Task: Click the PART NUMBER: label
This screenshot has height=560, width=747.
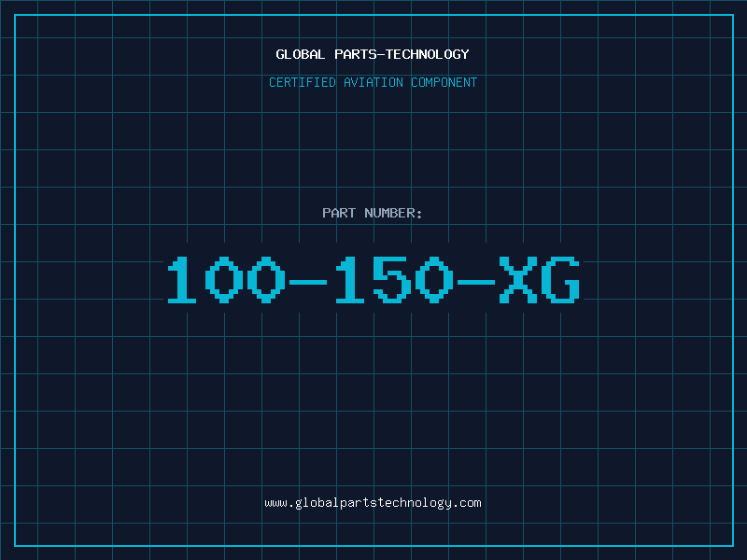Action: [372, 213]
